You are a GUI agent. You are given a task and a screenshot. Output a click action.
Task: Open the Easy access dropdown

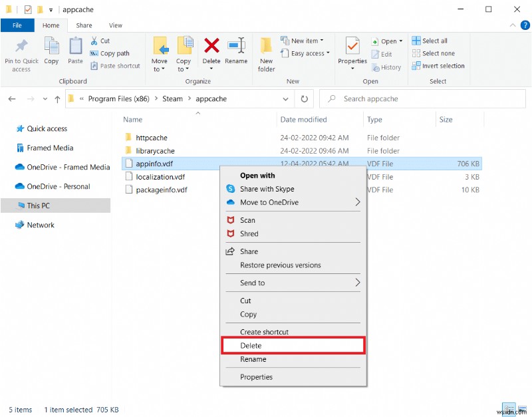click(305, 53)
